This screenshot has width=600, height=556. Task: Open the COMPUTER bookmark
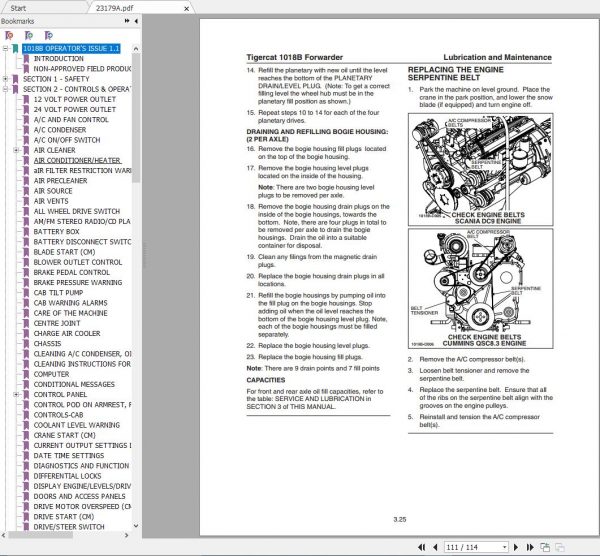[x=51, y=374]
